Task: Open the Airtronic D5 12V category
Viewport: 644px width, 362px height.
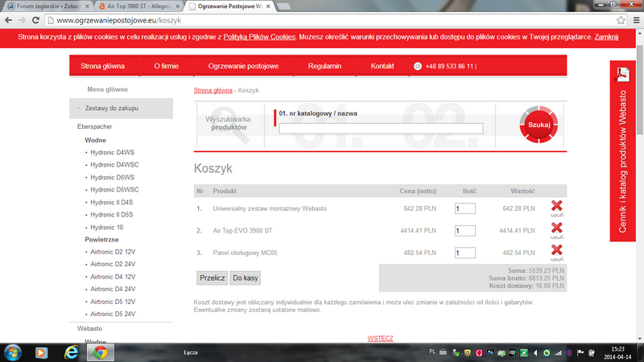Action: coord(113,302)
